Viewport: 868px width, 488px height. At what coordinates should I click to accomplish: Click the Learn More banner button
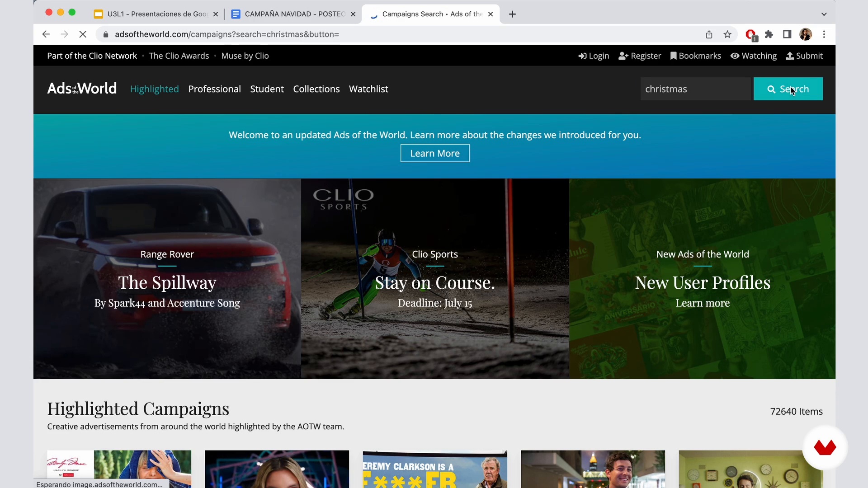(x=435, y=153)
